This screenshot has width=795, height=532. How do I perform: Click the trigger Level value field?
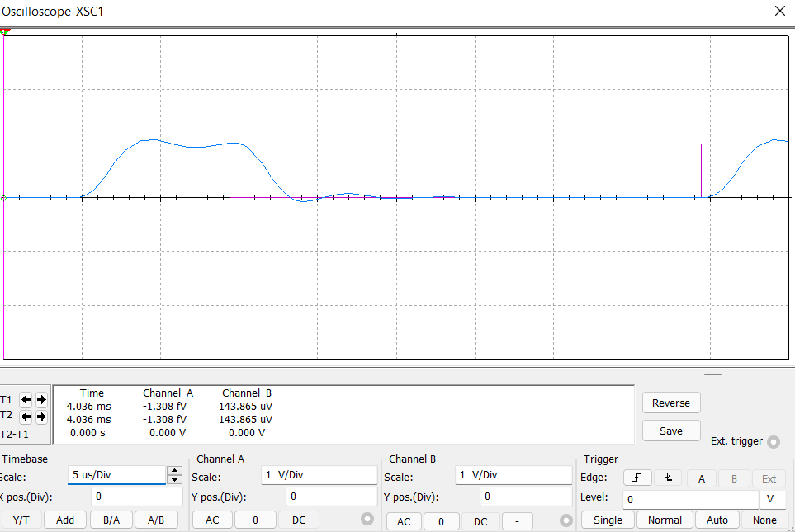click(690, 499)
